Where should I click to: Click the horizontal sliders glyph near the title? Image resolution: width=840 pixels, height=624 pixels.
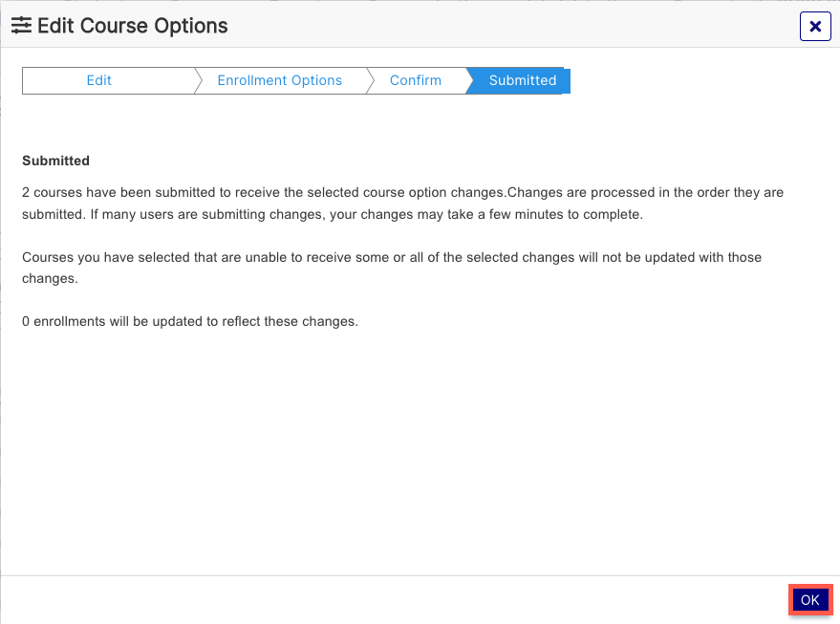click(x=22, y=25)
